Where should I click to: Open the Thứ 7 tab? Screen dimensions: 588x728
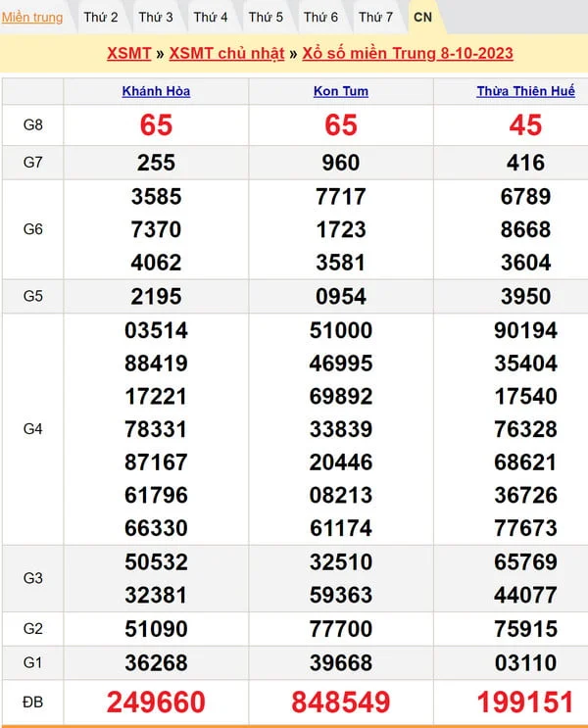tap(375, 17)
